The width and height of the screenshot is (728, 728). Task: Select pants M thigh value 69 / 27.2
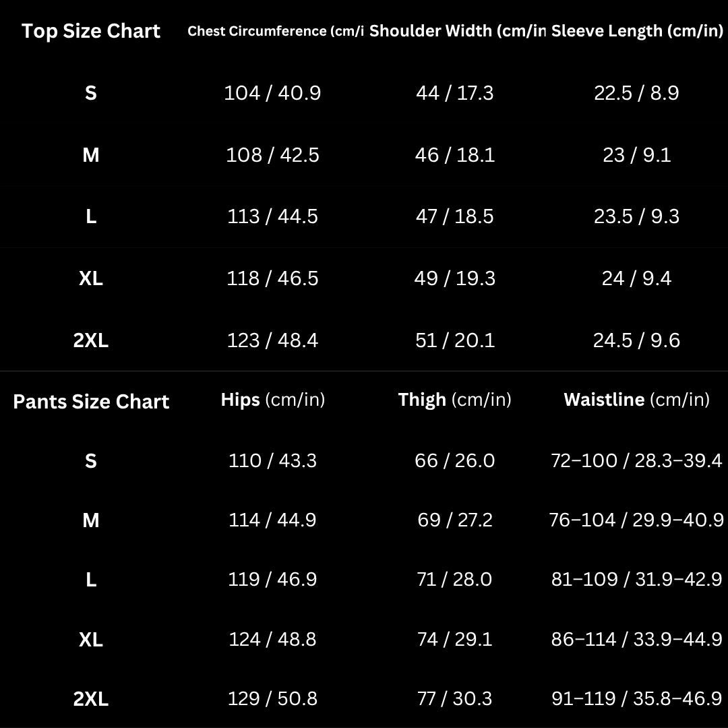pyautogui.click(x=455, y=520)
